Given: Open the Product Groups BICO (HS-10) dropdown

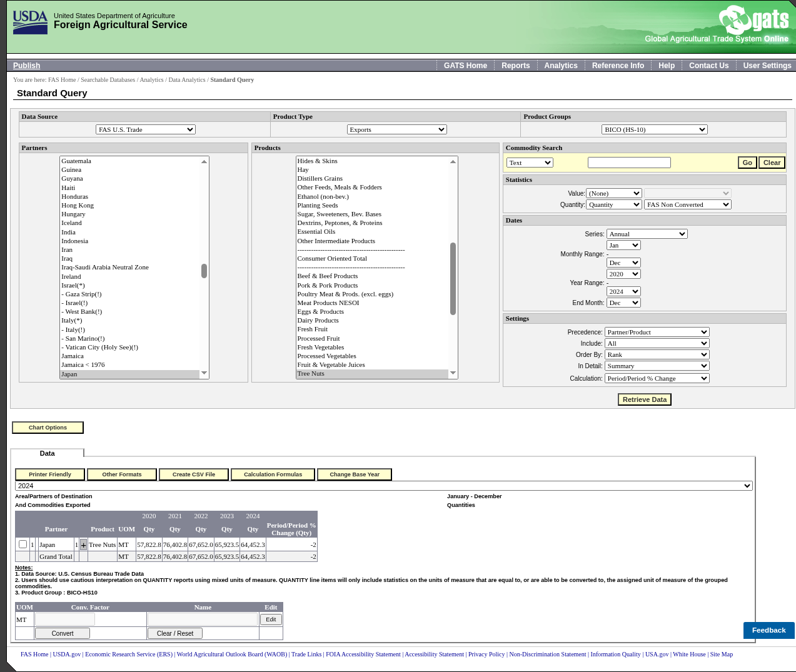Looking at the screenshot, I should [655, 129].
